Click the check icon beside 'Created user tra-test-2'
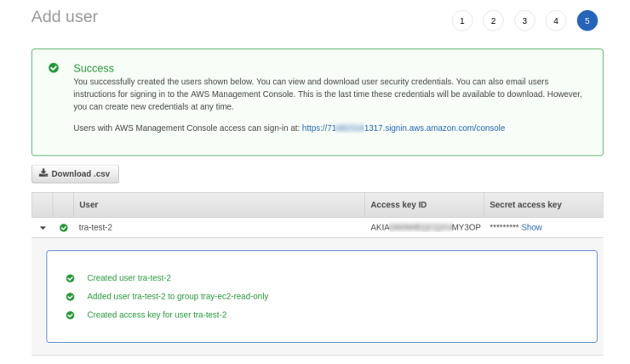The height and width of the screenshot is (364, 630). click(x=70, y=278)
